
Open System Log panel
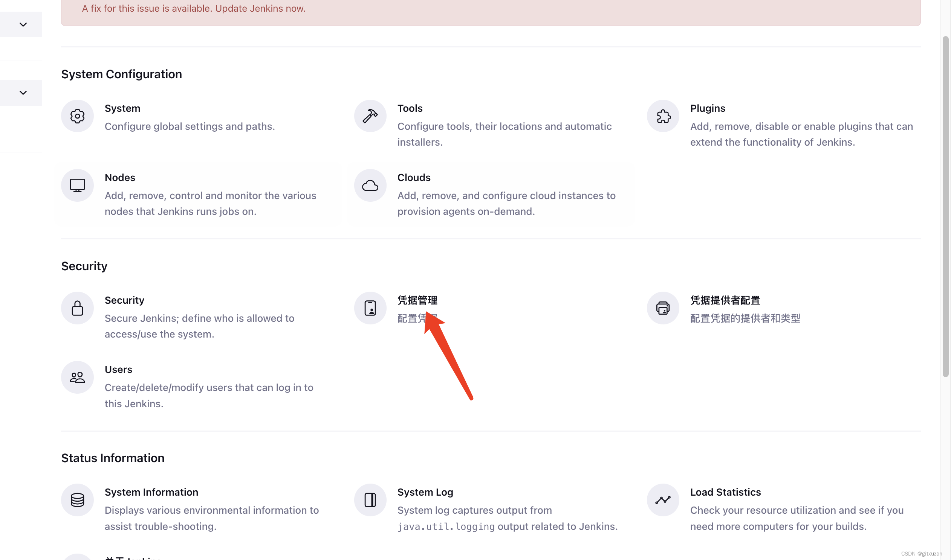coord(425,493)
